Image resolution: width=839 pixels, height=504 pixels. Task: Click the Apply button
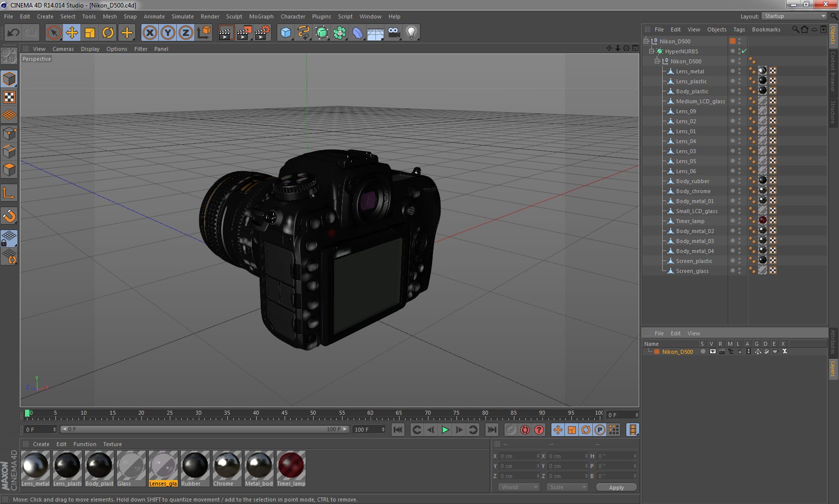point(616,488)
